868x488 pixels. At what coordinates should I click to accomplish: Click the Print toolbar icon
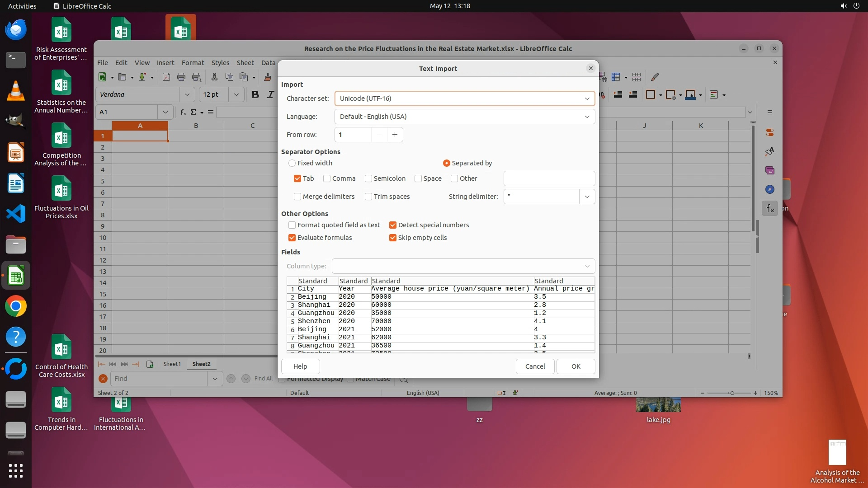[x=181, y=77]
